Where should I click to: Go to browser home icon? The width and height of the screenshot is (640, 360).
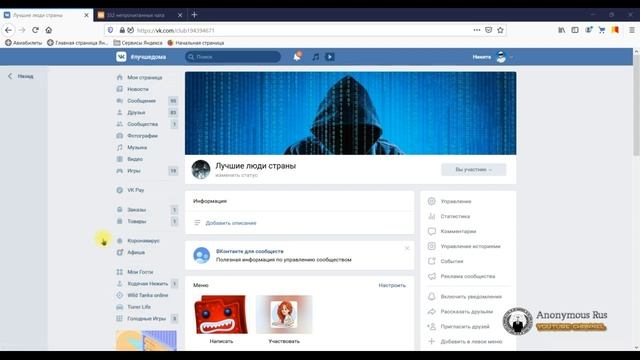[x=49, y=30]
